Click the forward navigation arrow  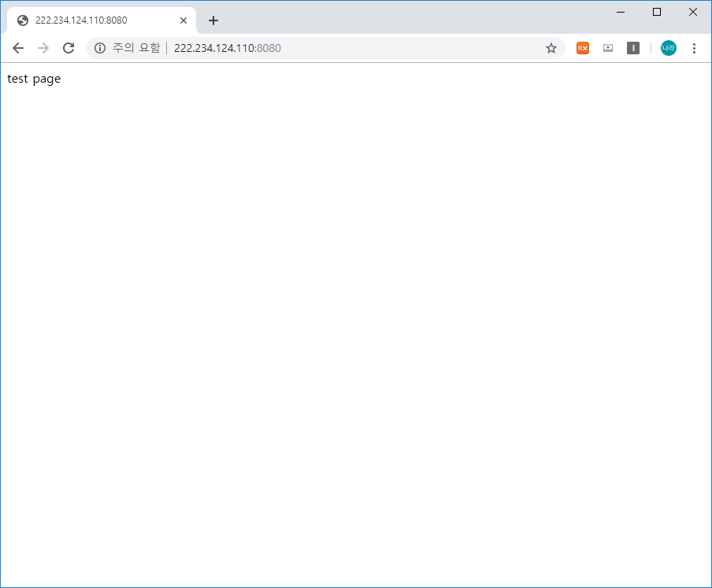click(43, 48)
